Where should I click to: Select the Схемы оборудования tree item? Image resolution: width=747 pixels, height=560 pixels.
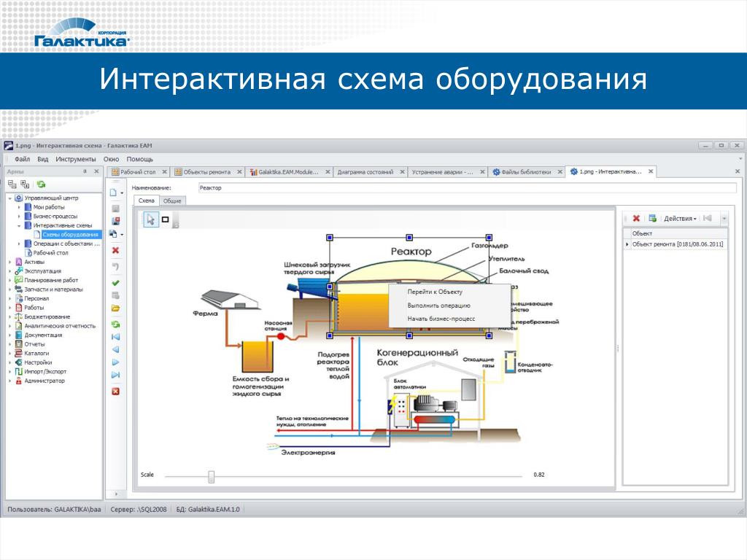[x=70, y=234]
